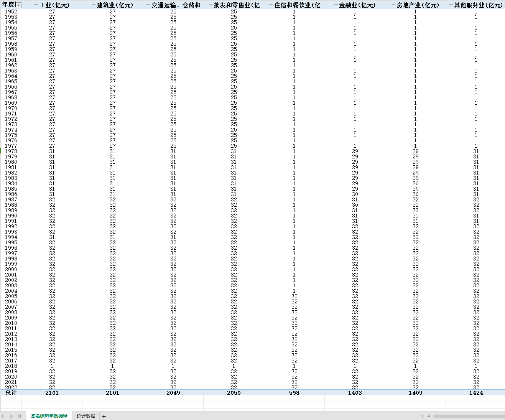The image size is (505, 420).
Task: Click the total 2101 under 工业 column
Action: click(x=52, y=393)
